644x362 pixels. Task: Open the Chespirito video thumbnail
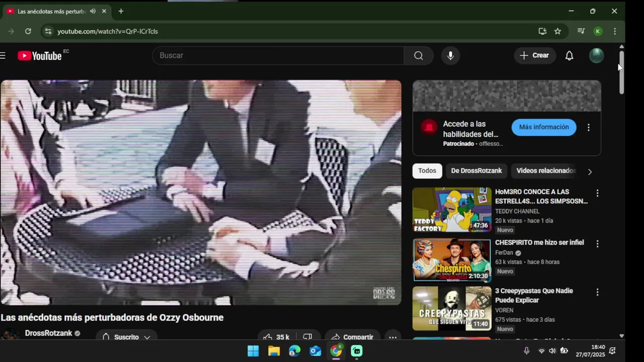click(x=452, y=260)
